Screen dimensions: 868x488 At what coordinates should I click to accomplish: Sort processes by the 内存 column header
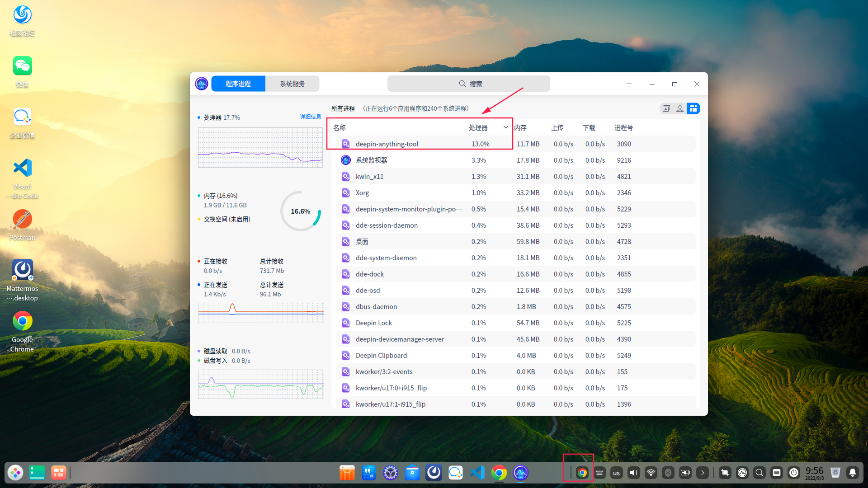(520, 128)
